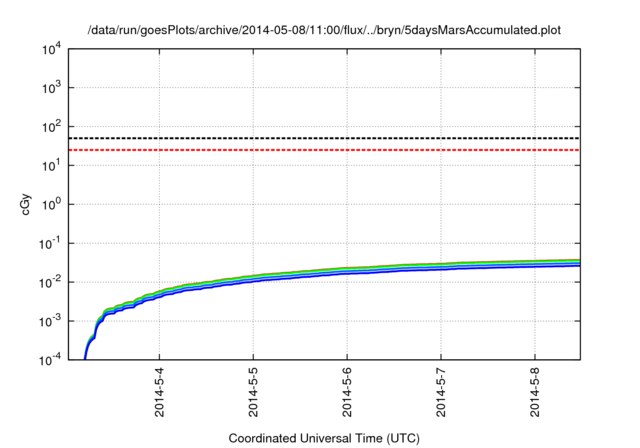The height and width of the screenshot is (448, 640).
Task: Click the 10^1 y-axis tick label
Action: [51, 165]
